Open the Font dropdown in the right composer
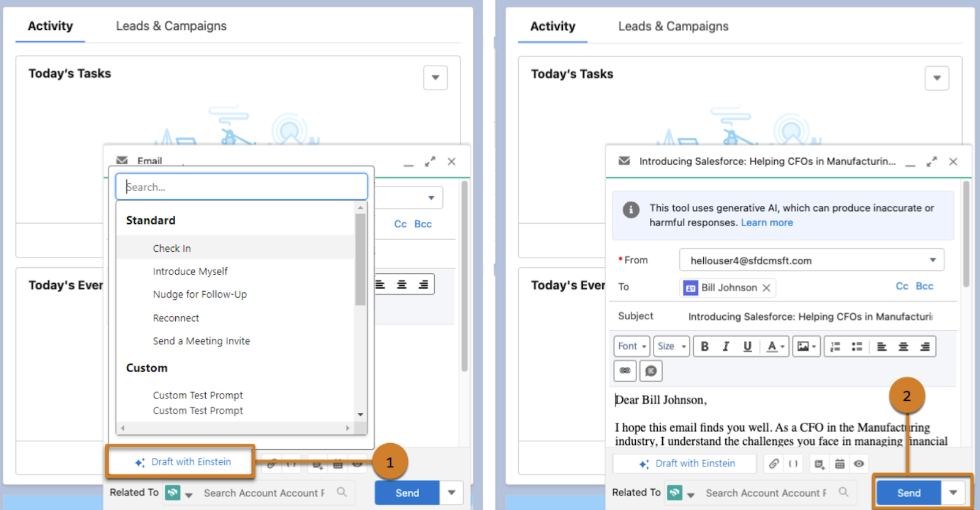 631,346
